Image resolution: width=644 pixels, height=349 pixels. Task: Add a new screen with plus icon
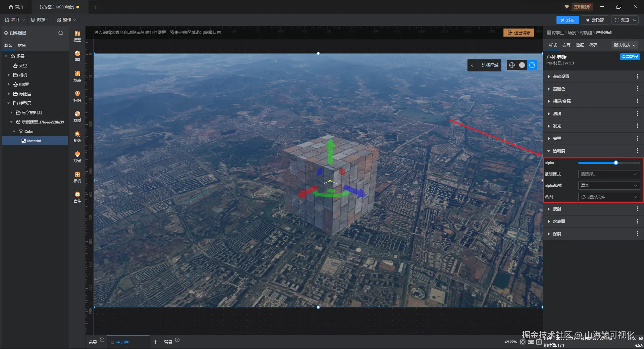pyautogui.click(x=155, y=342)
